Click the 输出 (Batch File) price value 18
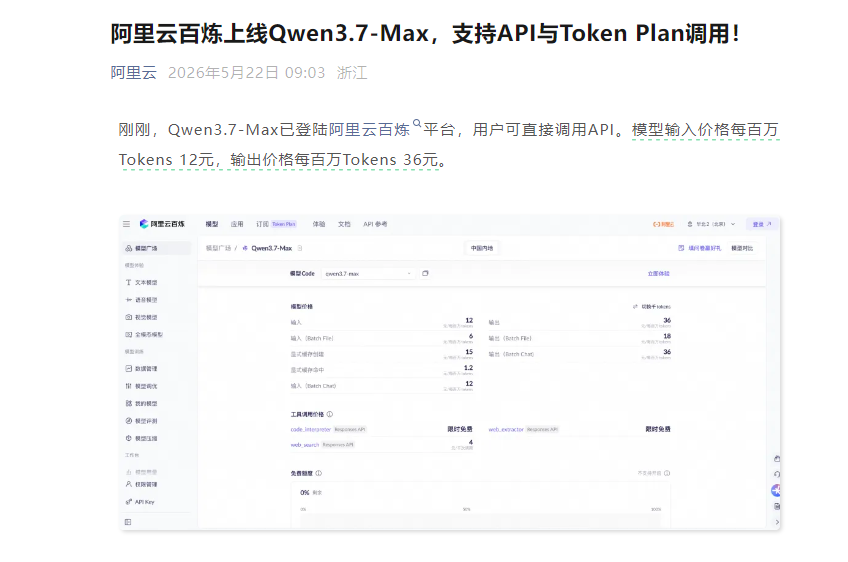848x562 pixels. [667, 336]
